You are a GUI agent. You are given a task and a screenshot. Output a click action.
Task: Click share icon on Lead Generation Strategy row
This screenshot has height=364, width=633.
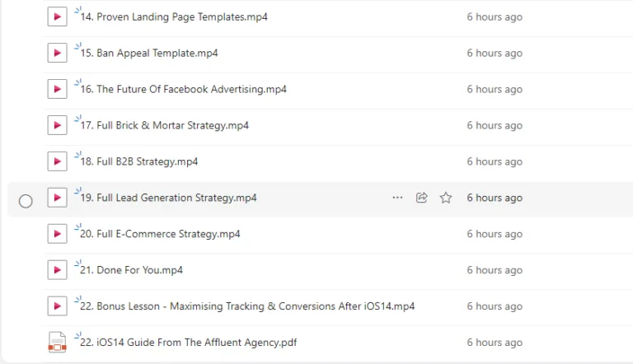pos(422,198)
